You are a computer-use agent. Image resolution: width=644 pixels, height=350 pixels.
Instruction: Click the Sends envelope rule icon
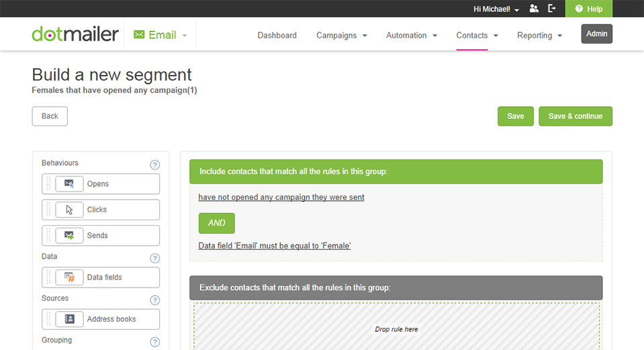pyautogui.click(x=69, y=236)
